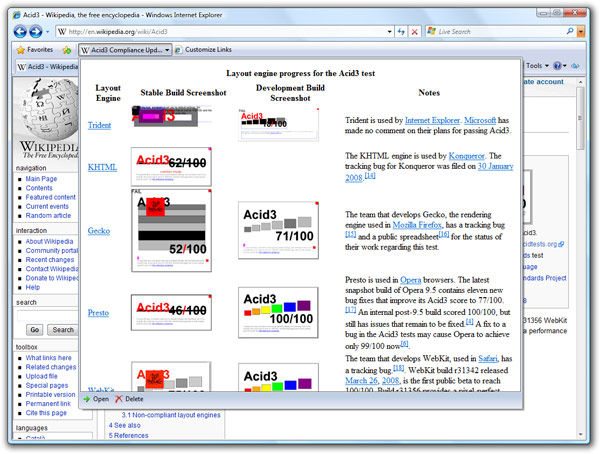
Task: Jump to 3.1 Non-compliant layout engines entry
Action: (x=171, y=415)
